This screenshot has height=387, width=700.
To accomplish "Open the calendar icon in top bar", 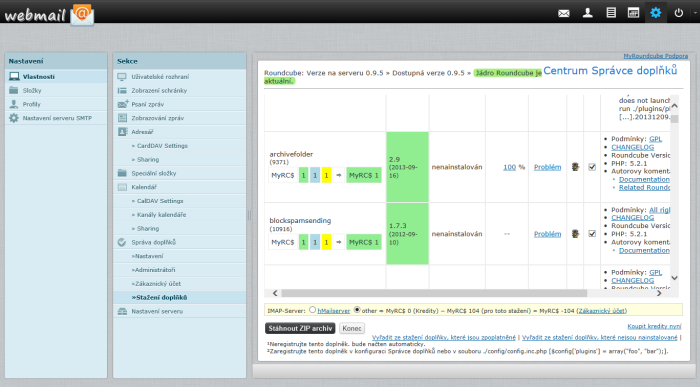I will click(x=633, y=12).
